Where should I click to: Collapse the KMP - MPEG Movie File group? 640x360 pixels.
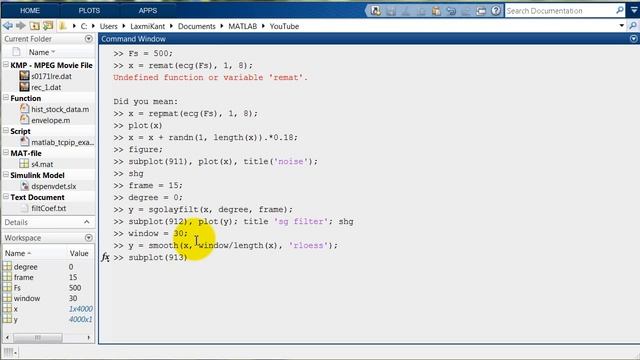pos(6,64)
